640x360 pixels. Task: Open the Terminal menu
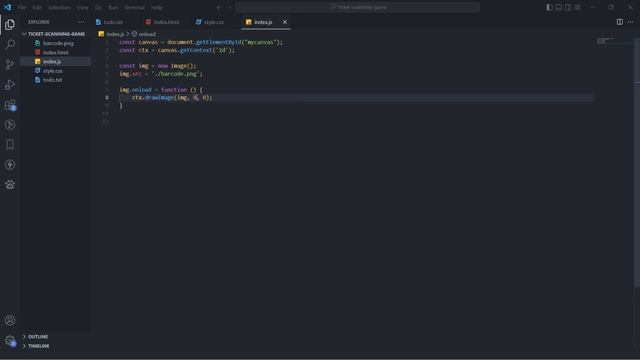(x=134, y=7)
